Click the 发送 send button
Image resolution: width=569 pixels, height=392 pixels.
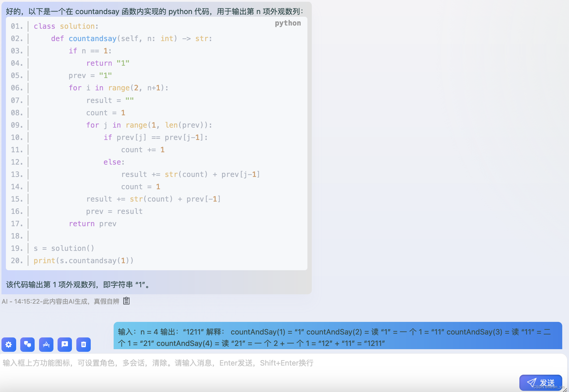(541, 383)
